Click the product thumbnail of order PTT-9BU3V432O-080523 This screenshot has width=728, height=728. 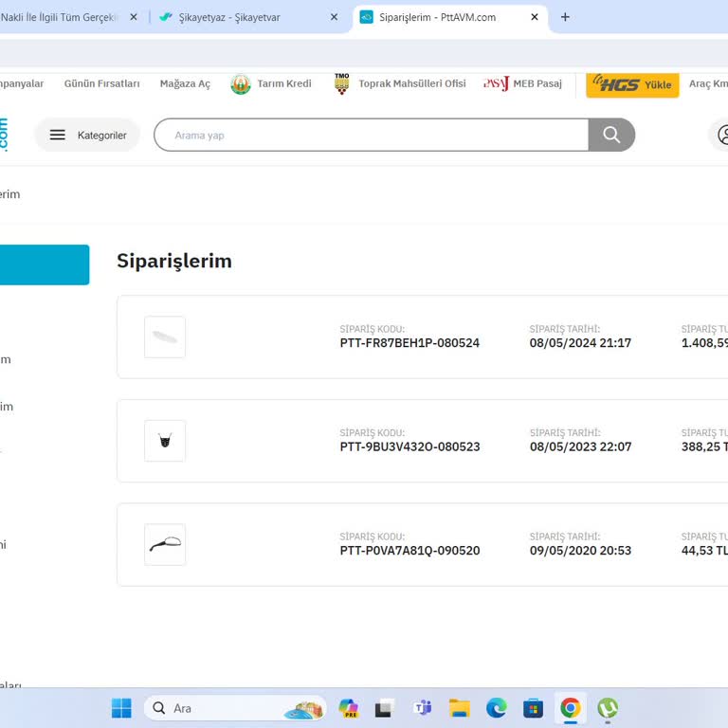coord(165,441)
